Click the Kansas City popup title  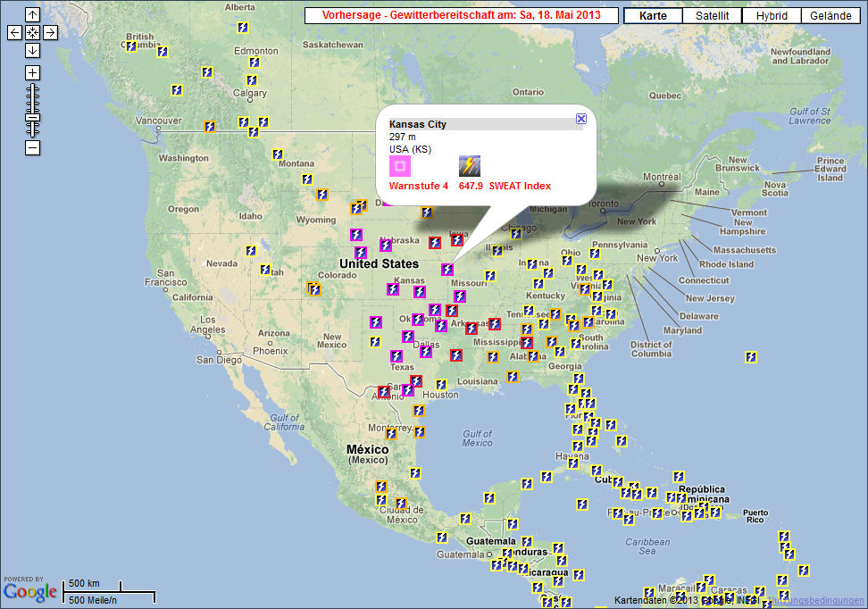[418, 125]
